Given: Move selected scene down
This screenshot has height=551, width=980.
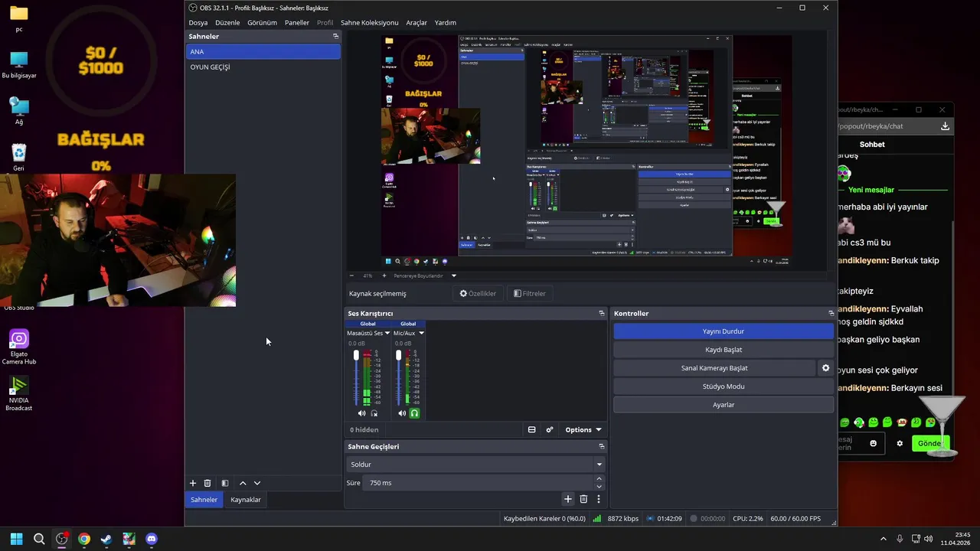Looking at the screenshot, I should coord(257,483).
